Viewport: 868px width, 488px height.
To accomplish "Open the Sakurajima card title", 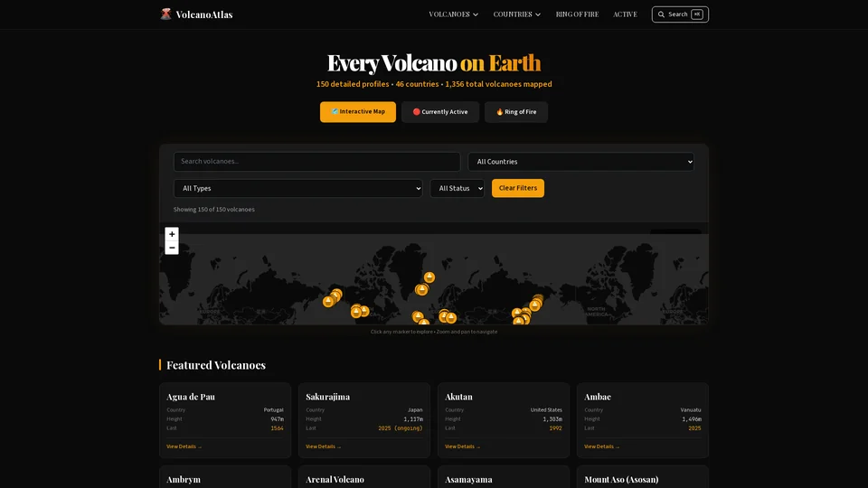I will 327,397.
